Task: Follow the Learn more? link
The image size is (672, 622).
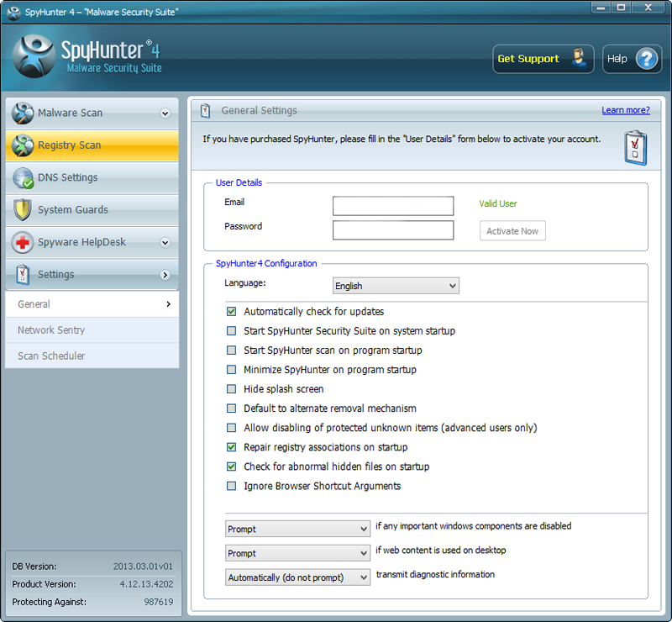Action: pos(625,110)
